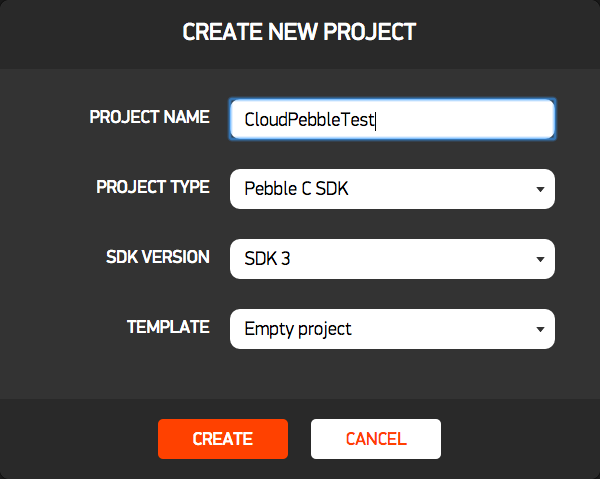600x479 pixels.
Task: Click the PROJECT NAME label
Action: [x=149, y=117]
